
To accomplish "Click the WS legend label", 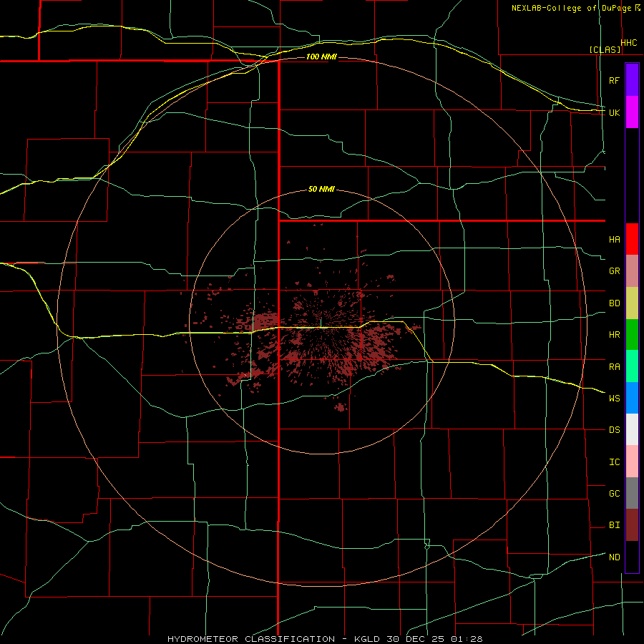I will (615, 399).
